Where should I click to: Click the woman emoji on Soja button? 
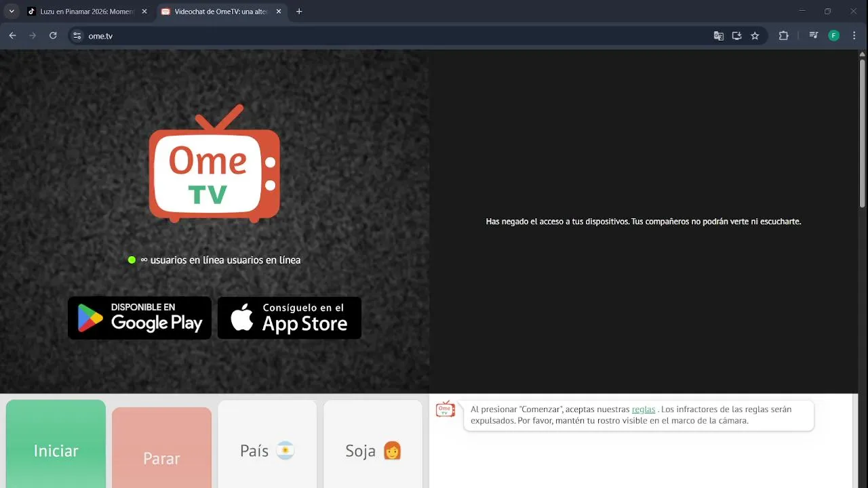click(393, 451)
